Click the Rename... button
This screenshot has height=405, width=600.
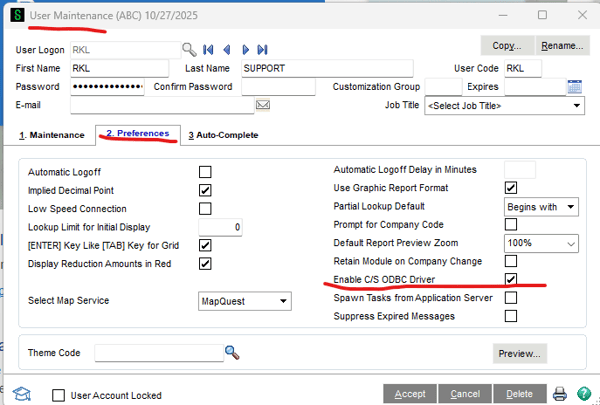tap(561, 46)
